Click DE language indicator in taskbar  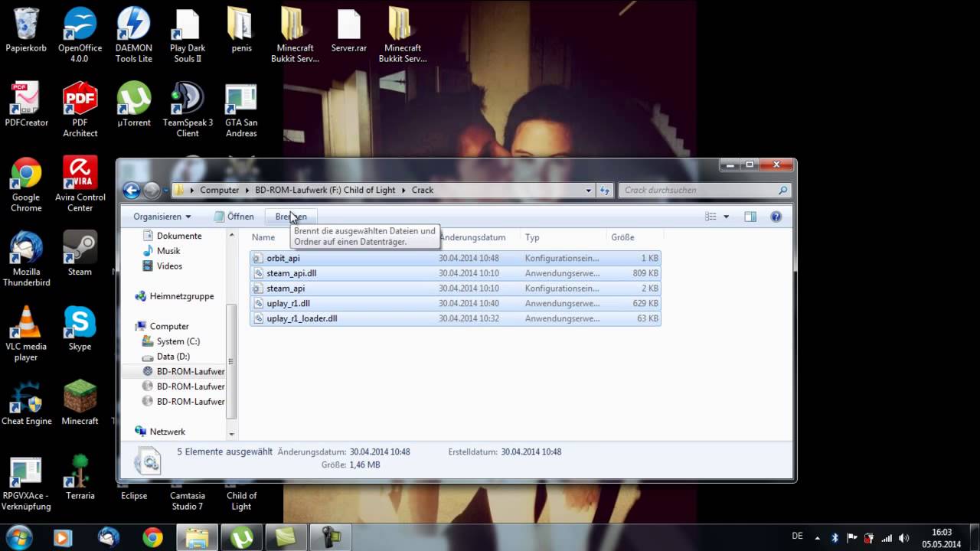(x=797, y=536)
